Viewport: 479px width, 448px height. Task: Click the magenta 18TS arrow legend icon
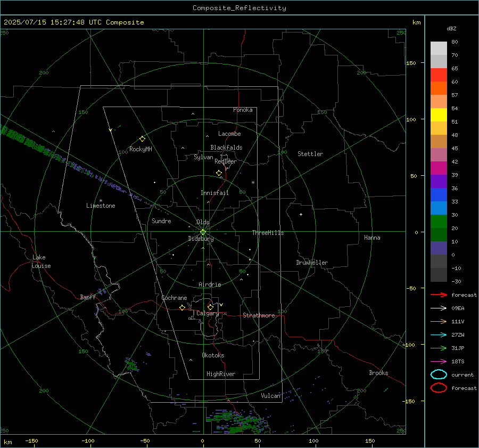coord(439,362)
